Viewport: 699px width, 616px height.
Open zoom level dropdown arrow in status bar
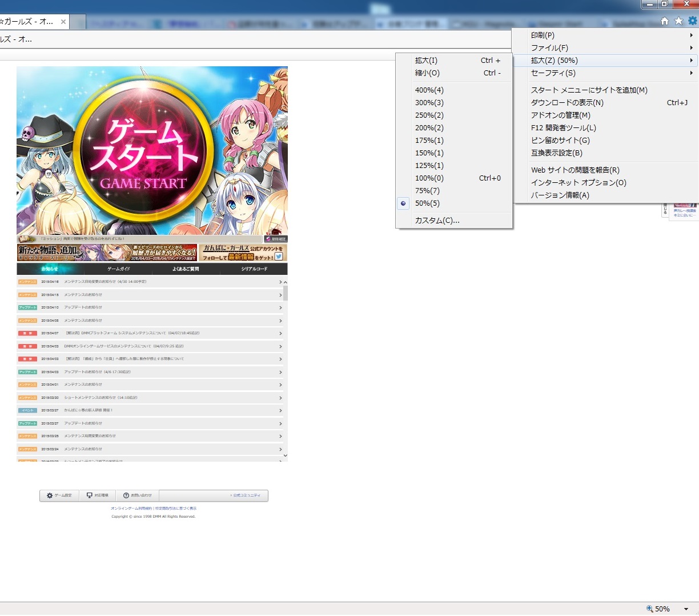(686, 609)
